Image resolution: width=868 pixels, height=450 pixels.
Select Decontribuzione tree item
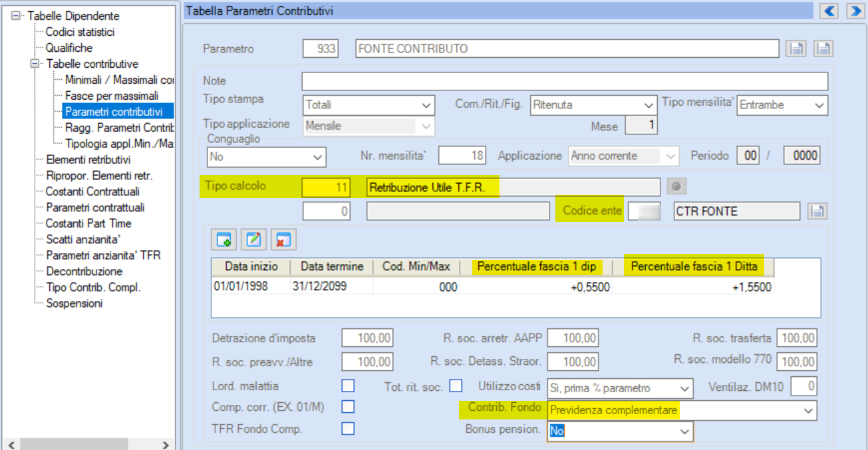point(84,271)
